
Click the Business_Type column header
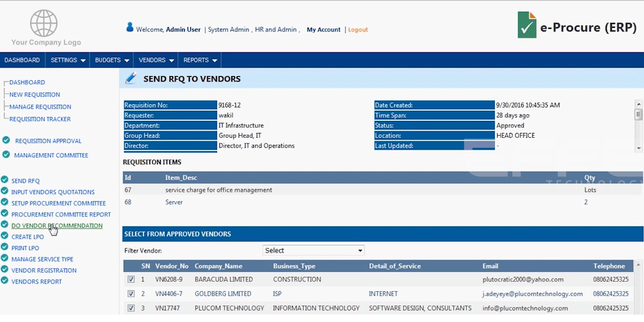pos(294,266)
